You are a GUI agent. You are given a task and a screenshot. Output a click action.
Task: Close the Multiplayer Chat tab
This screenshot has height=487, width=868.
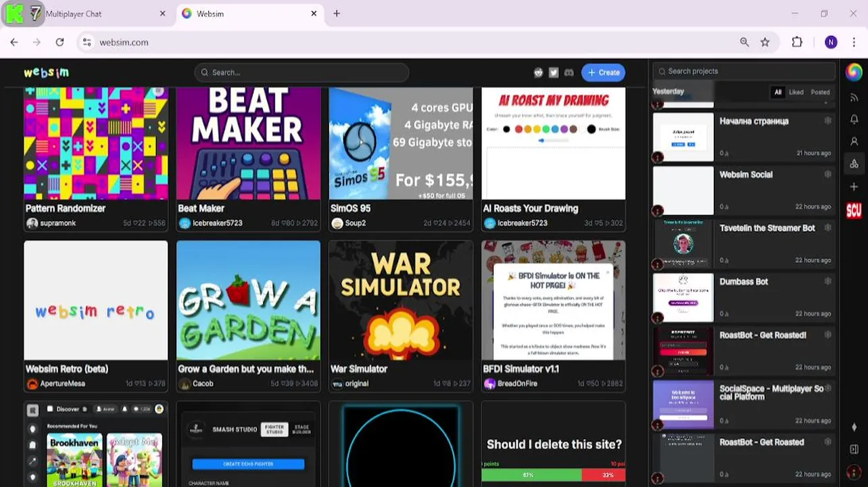tap(162, 14)
